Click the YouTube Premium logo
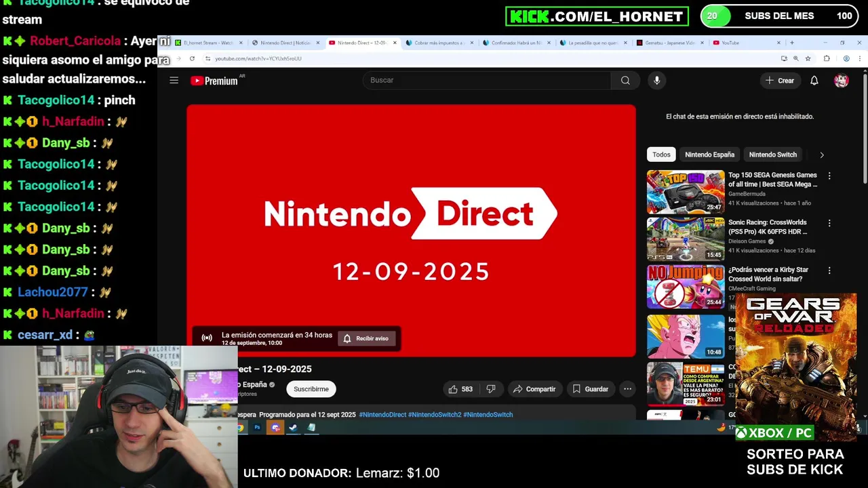 tap(214, 81)
